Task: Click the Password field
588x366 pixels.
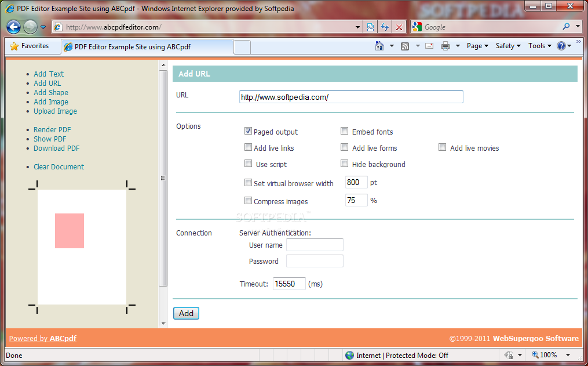Action: 315,261
